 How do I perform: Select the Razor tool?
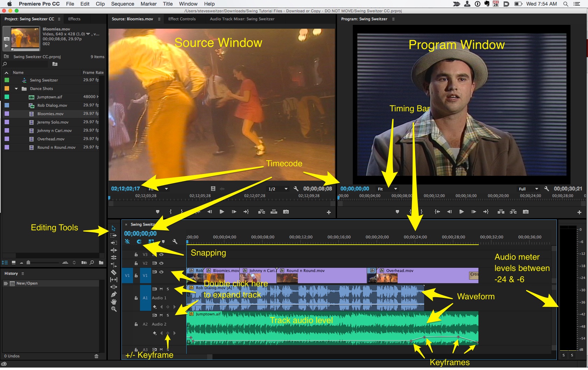point(114,272)
